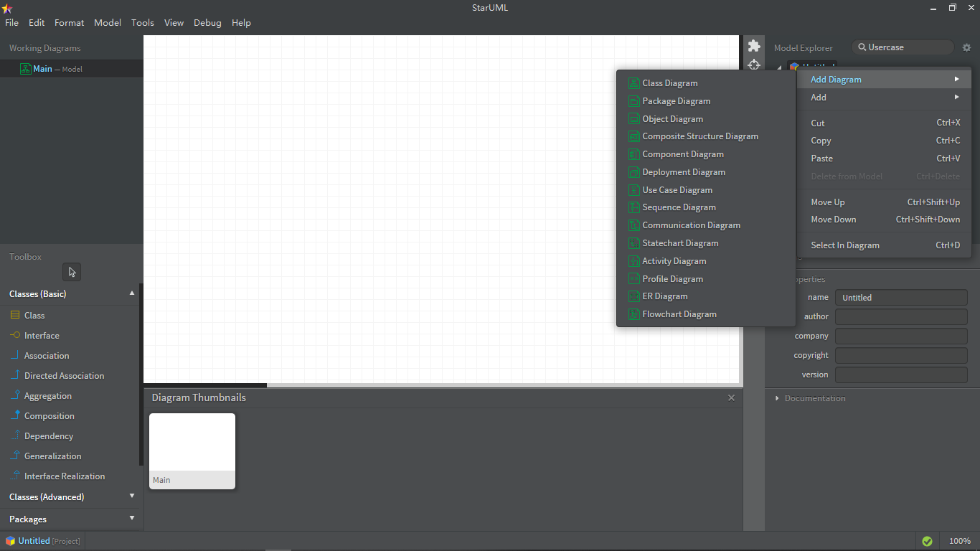Click the green validation check icon
980x551 pixels.
(x=927, y=541)
